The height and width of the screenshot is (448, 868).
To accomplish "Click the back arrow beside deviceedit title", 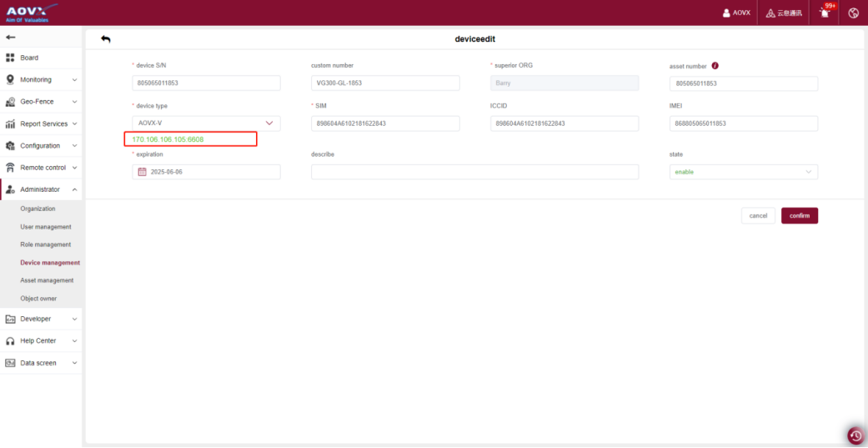I will click(105, 39).
